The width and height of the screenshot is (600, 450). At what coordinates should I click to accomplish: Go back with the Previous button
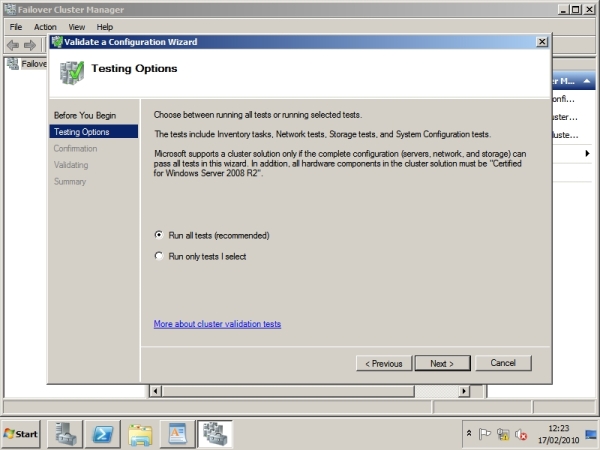[x=384, y=363]
